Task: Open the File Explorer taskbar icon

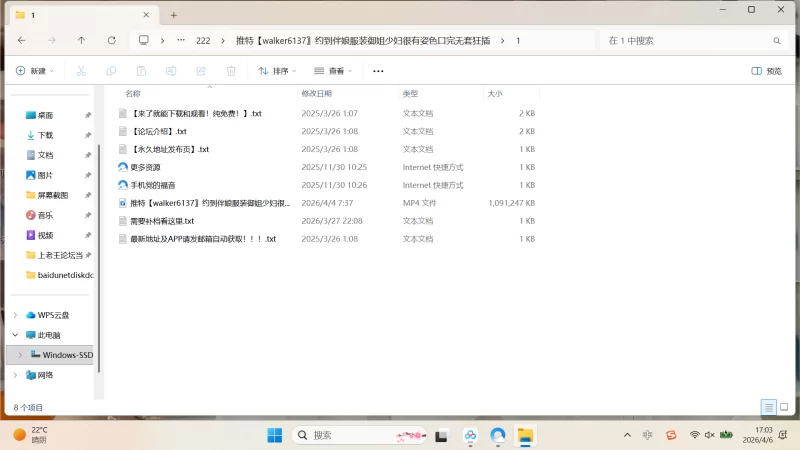Action: click(525, 435)
